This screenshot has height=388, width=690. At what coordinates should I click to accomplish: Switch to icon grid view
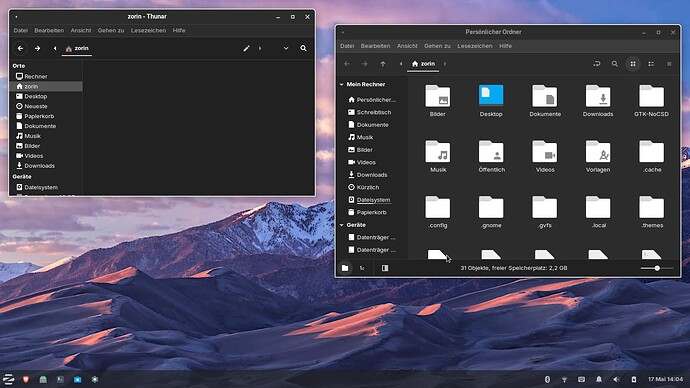point(633,64)
